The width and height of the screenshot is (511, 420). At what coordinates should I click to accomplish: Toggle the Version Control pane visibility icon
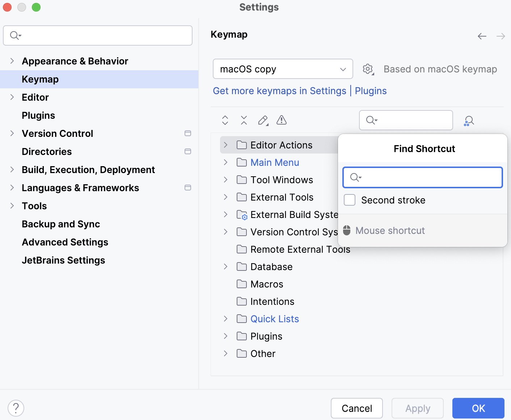pos(188,133)
